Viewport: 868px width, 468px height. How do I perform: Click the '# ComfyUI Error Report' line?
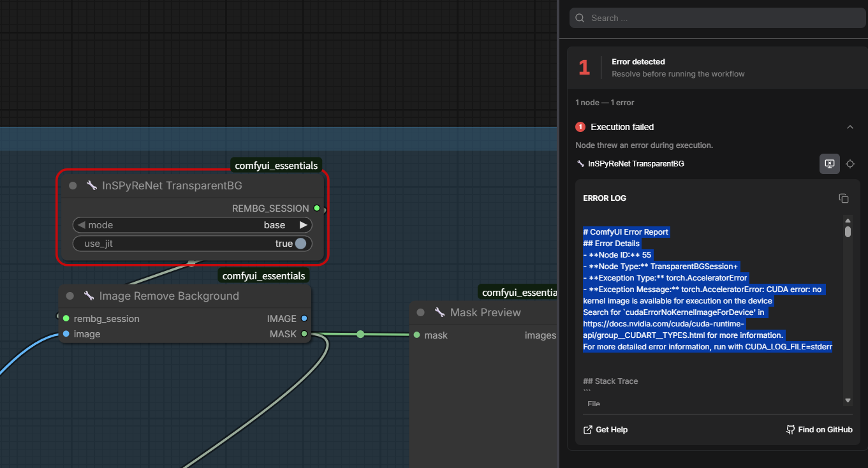pyautogui.click(x=626, y=232)
